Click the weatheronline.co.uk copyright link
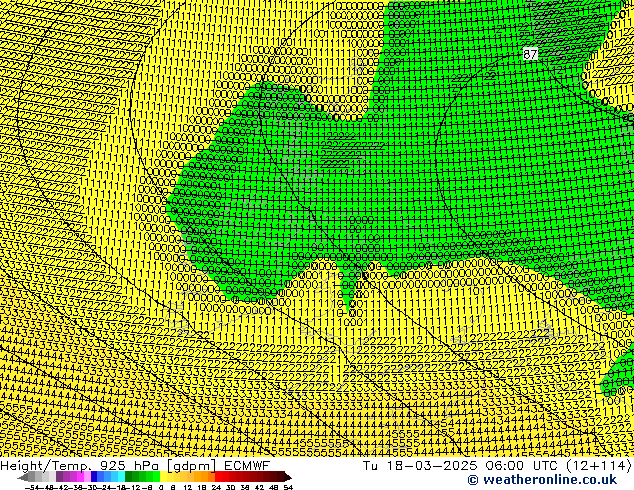This screenshot has height=490, width=634. 542,480
